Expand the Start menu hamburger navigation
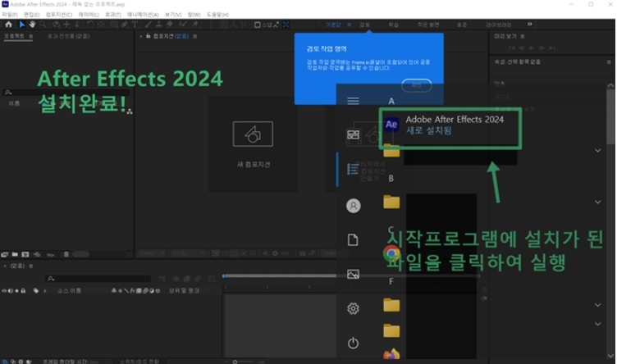 pos(354,101)
